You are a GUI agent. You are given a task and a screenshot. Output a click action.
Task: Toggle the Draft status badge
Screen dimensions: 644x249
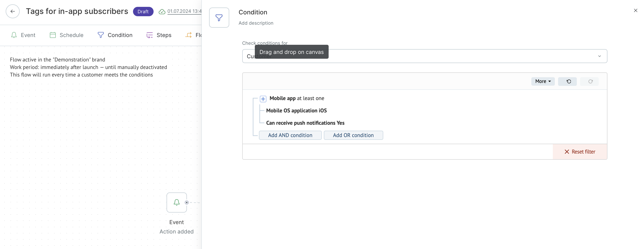point(143,11)
